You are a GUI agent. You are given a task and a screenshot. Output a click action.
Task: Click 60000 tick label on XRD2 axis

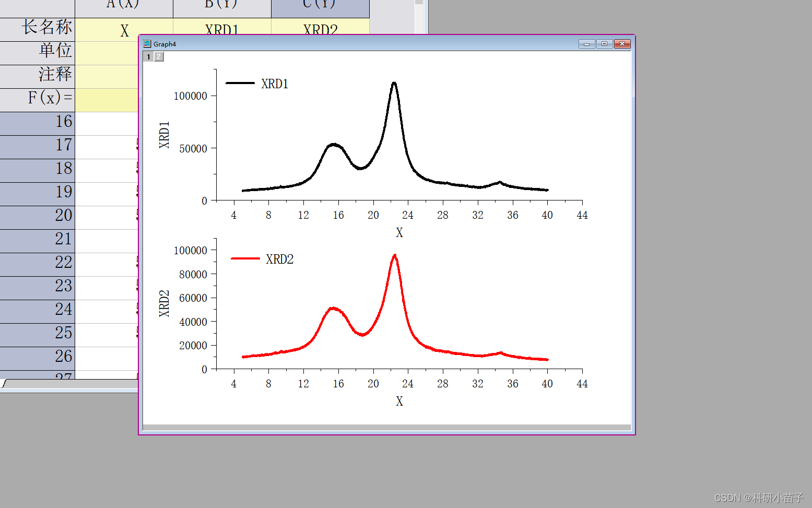193,298
